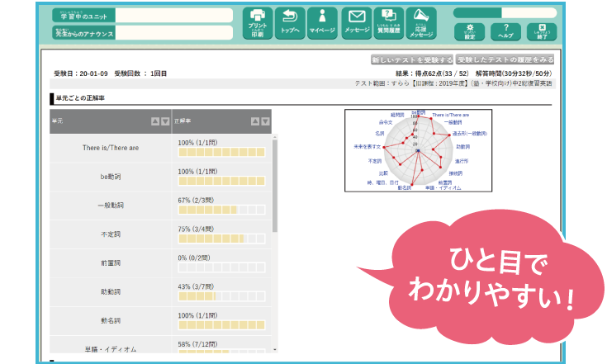Click the 応援メッセージ megaphone icon

421,24
